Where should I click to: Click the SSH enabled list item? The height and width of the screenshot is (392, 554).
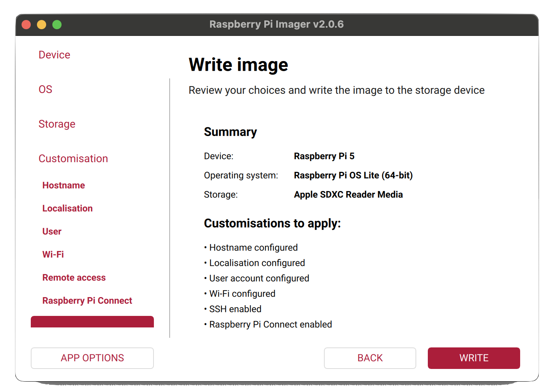coord(235,309)
